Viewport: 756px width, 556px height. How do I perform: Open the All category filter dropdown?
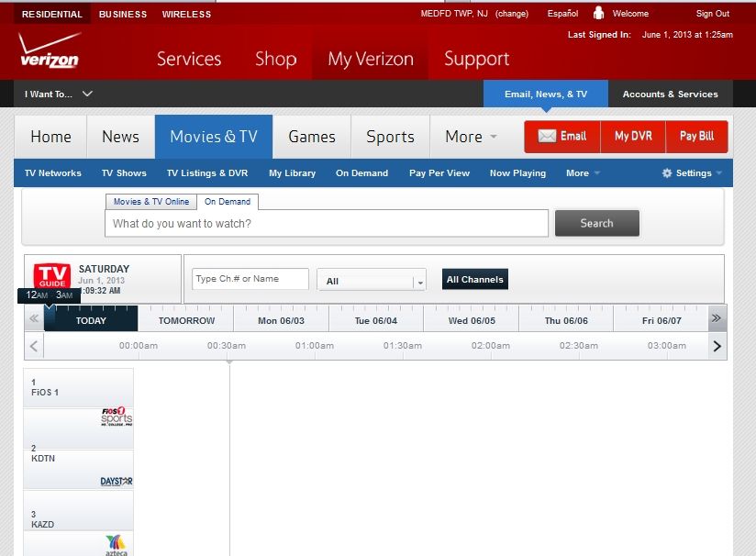(x=372, y=280)
